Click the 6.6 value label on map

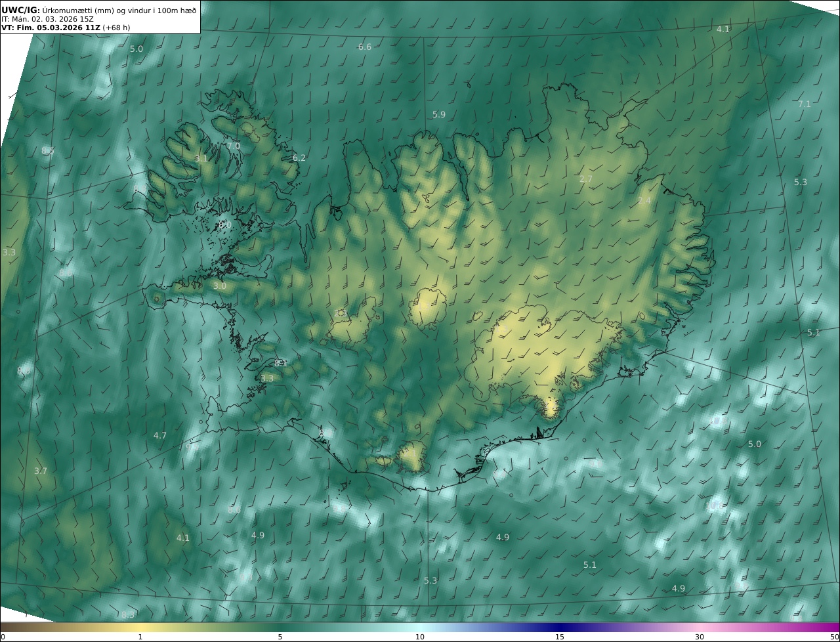pos(365,47)
